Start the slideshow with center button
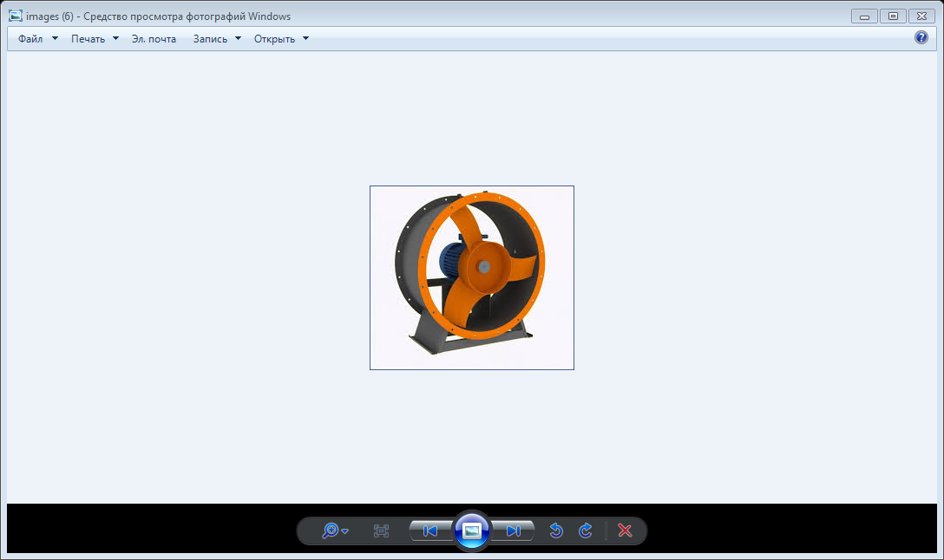944x560 pixels. click(x=472, y=531)
